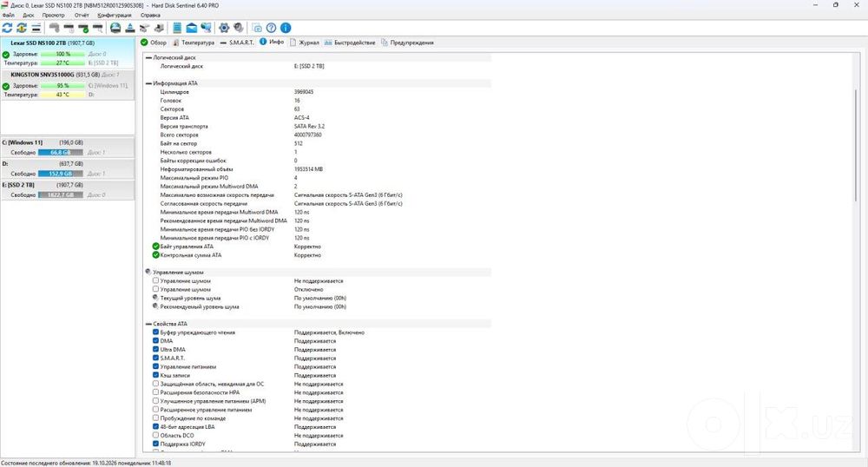868x467 pixels.
Task: Click the 43 °C temperature bar
Action: point(63,95)
